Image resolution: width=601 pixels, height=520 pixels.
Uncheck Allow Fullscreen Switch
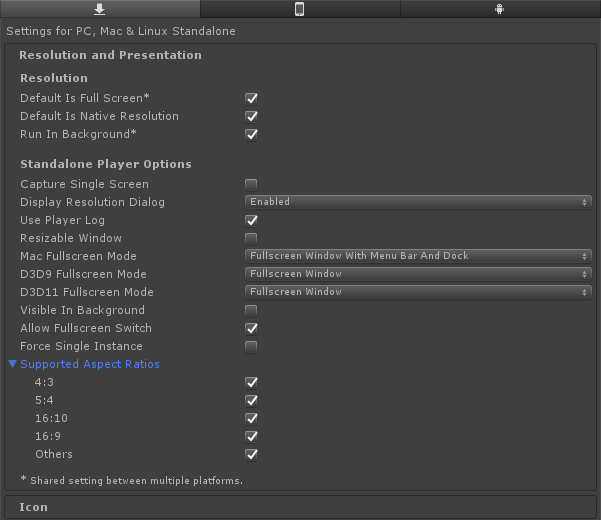251,329
